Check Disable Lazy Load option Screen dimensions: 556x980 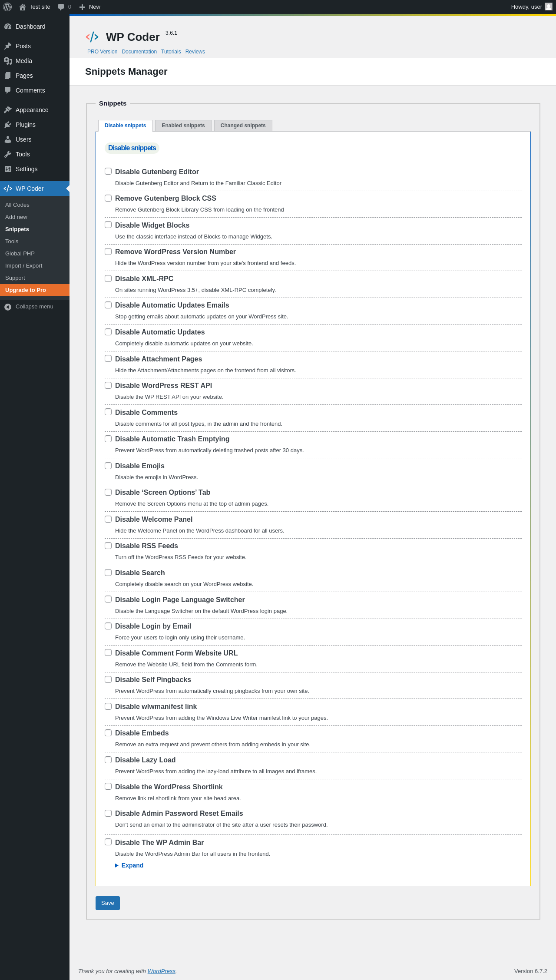(x=108, y=760)
